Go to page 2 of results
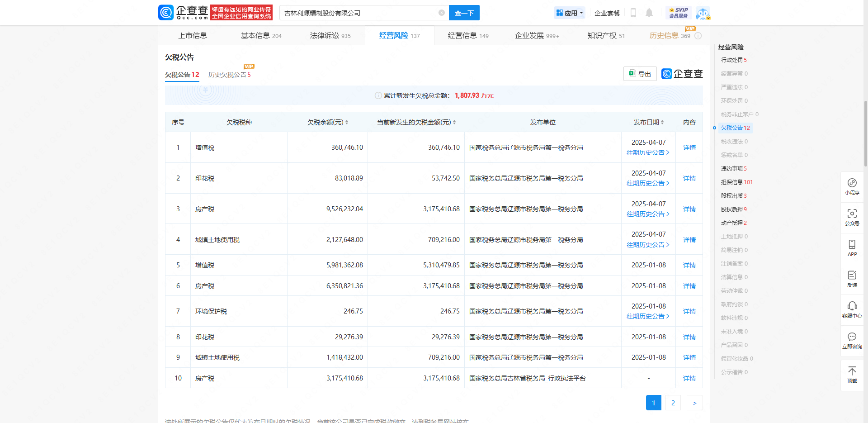Image resolution: width=868 pixels, height=423 pixels. click(673, 403)
